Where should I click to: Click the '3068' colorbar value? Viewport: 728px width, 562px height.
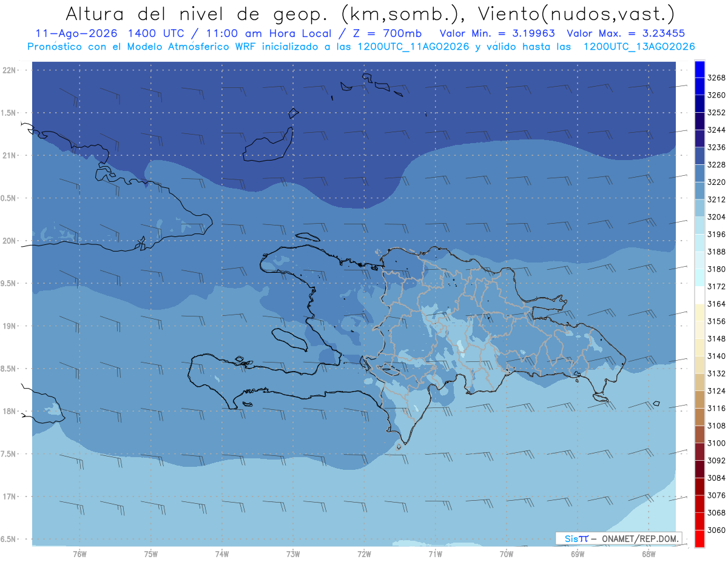[x=716, y=513]
